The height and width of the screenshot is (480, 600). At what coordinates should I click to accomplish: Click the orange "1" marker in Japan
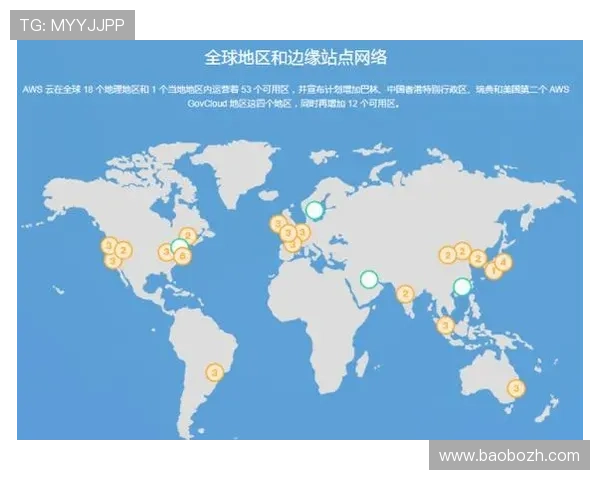pyautogui.click(x=493, y=271)
